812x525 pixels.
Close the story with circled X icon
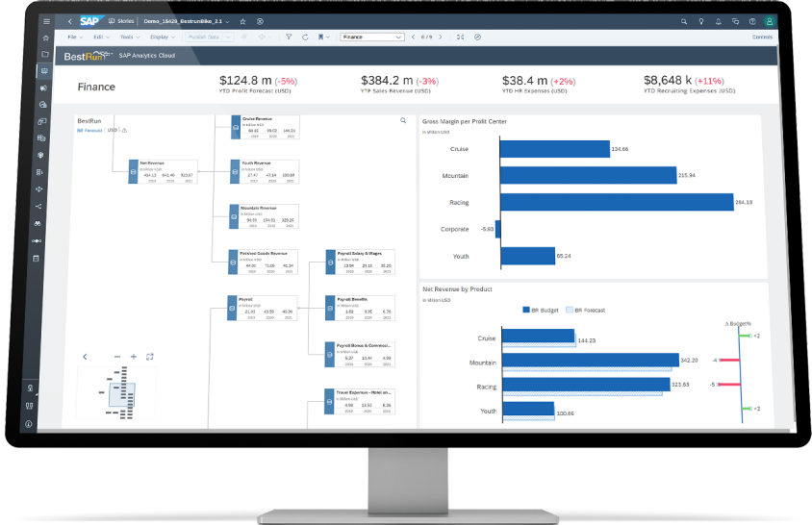click(x=260, y=21)
